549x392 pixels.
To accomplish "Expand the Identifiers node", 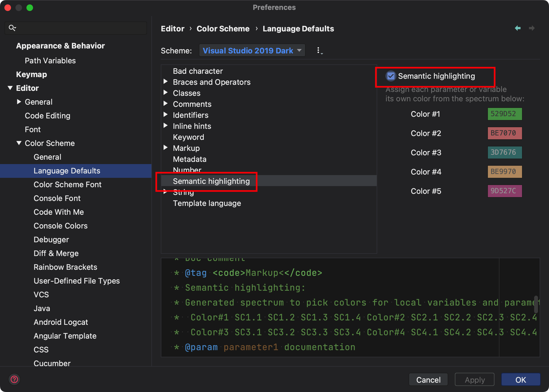I will point(165,115).
